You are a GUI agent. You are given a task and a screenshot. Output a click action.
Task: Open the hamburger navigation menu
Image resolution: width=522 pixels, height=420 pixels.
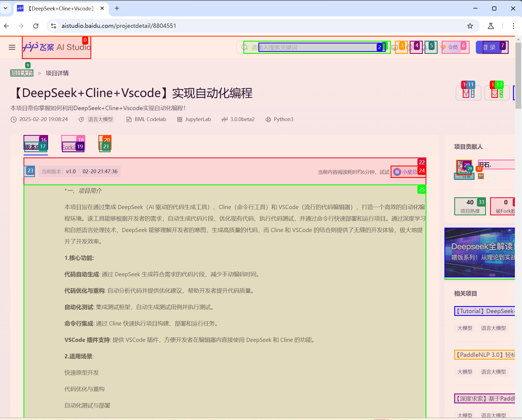coord(12,47)
